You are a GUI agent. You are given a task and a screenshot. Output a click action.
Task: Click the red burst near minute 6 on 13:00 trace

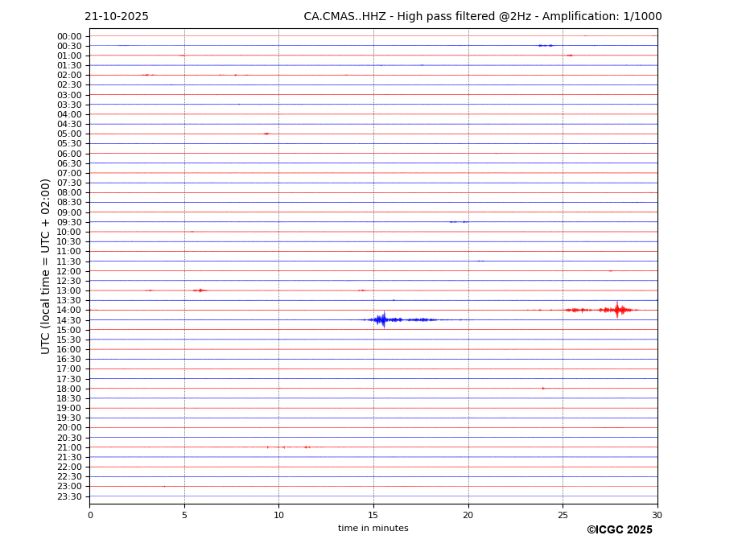(200, 290)
